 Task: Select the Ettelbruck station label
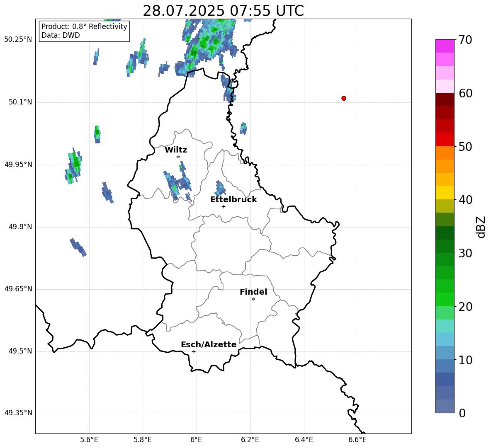pyautogui.click(x=233, y=200)
